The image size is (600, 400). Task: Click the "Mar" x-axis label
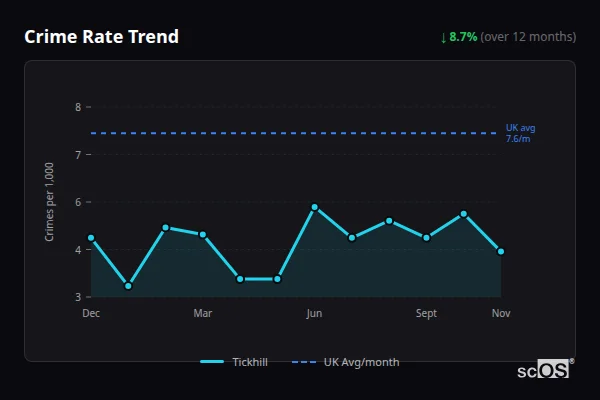point(203,313)
